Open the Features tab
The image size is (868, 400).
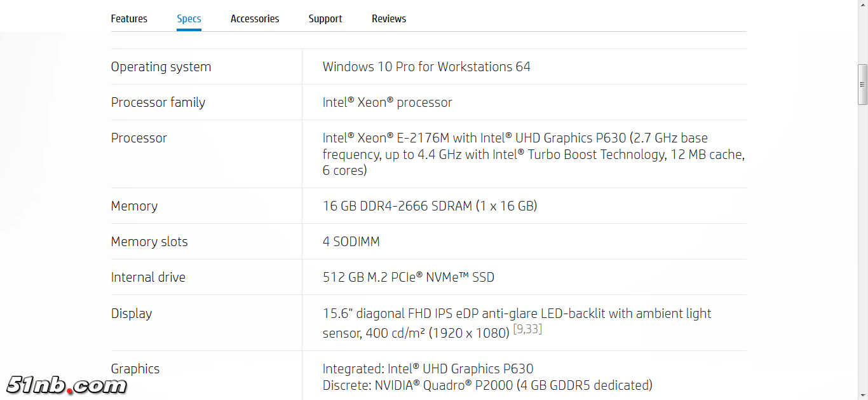129,18
